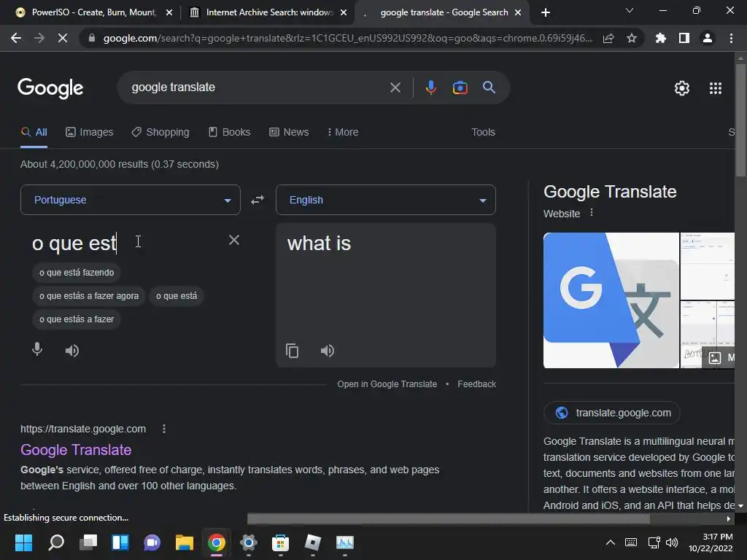This screenshot has width=747, height=560.
Task: Click the magnifier search button
Action: click(x=489, y=87)
